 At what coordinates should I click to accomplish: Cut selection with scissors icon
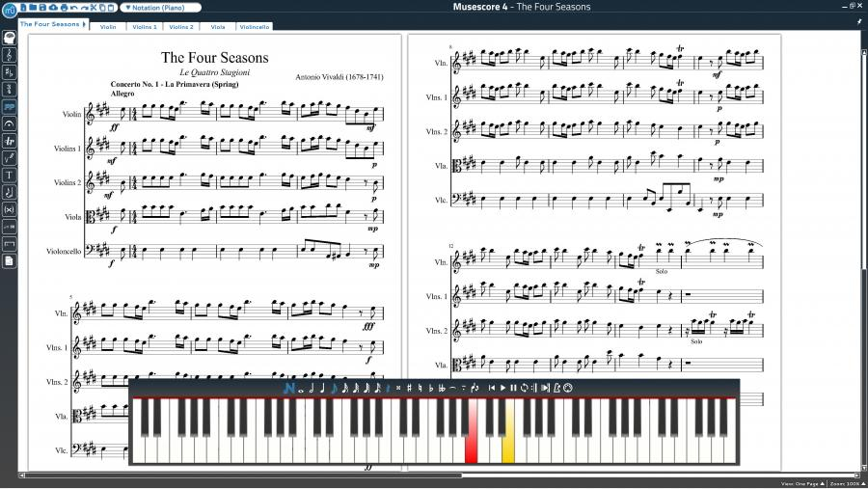pos(94,7)
